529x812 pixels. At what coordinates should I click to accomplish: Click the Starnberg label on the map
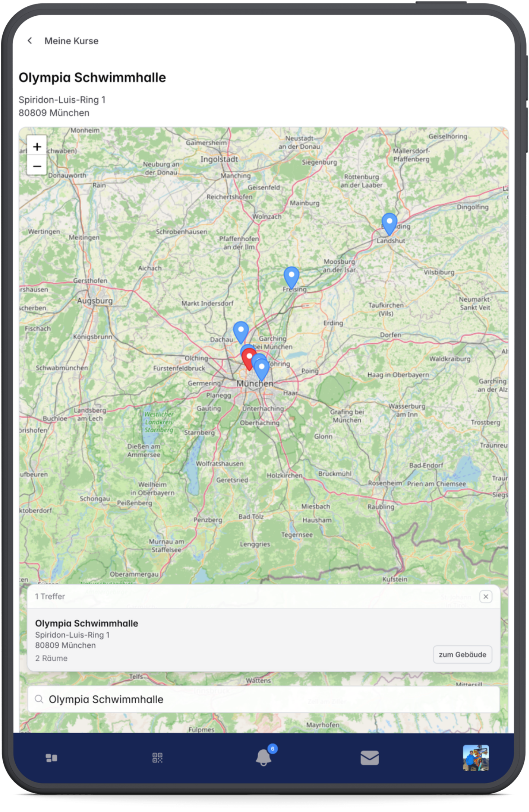coord(199,432)
